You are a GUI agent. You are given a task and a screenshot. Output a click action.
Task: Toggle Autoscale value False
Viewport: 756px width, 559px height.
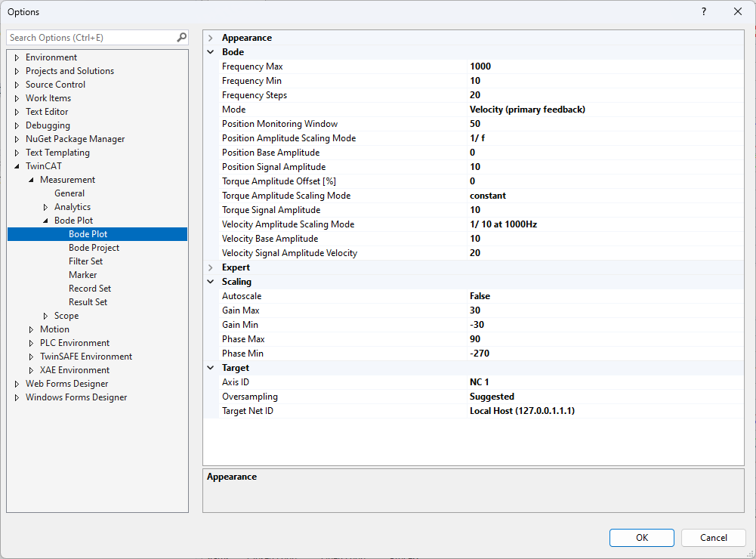point(605,295)
